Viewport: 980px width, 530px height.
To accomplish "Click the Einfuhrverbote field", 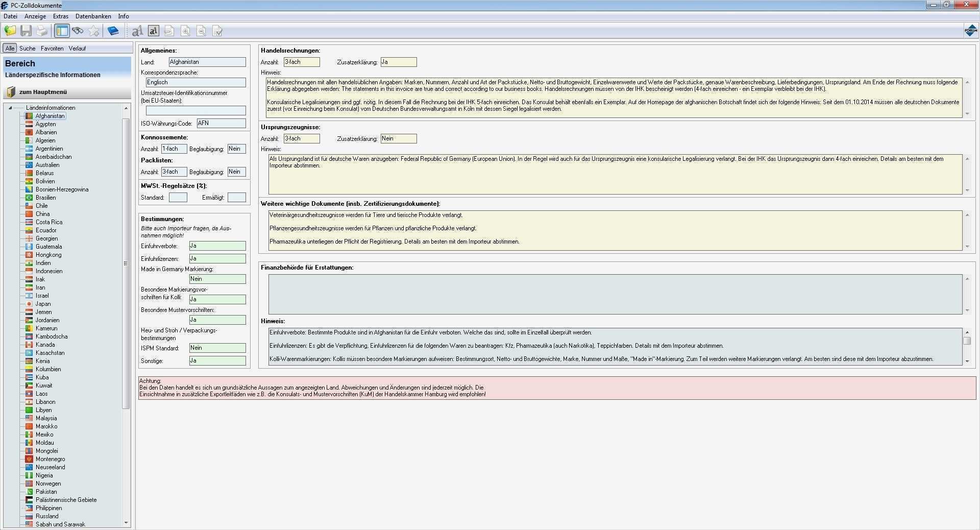I will click(217, 246).
